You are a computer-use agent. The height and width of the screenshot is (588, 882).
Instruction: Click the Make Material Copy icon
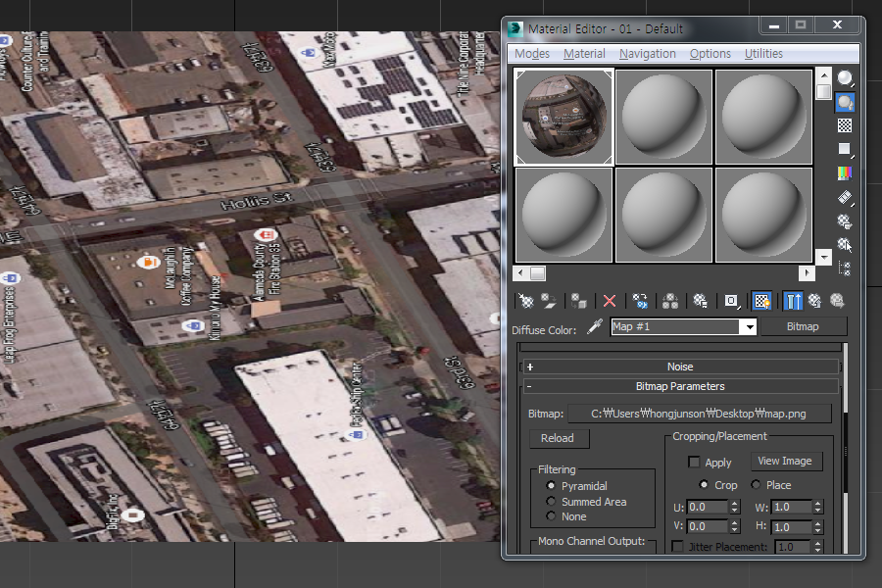pyautogui.click(x=640, y=301)
